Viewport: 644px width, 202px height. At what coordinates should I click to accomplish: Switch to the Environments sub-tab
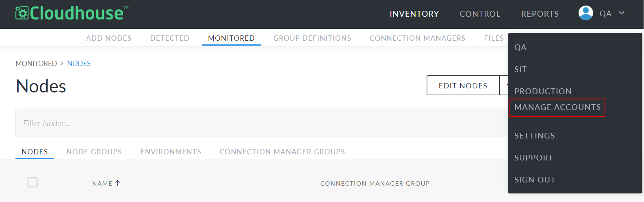pyautogui.click(x=171, y=152)
